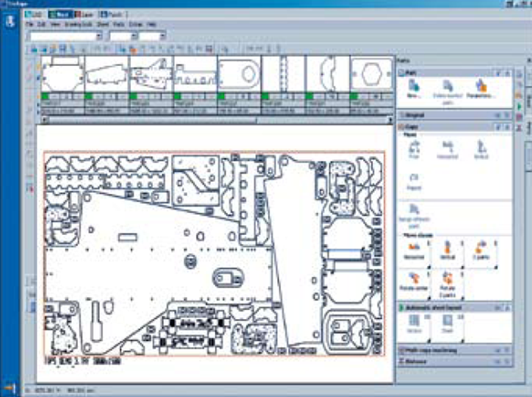Click the Parameters icon in Part panel
The width and height of the screenshot is (532, 397).
click(481, 89)
